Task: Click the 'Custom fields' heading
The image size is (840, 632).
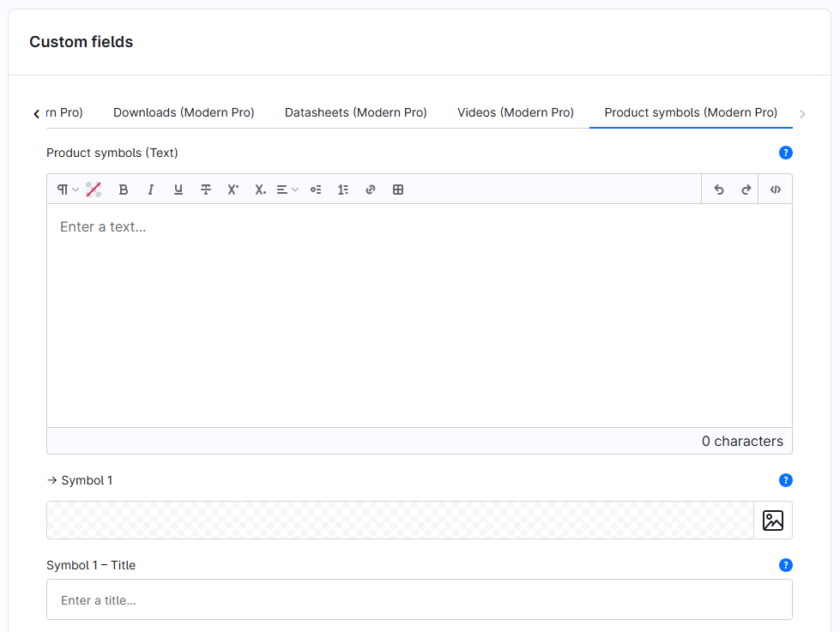Action: 82,42
